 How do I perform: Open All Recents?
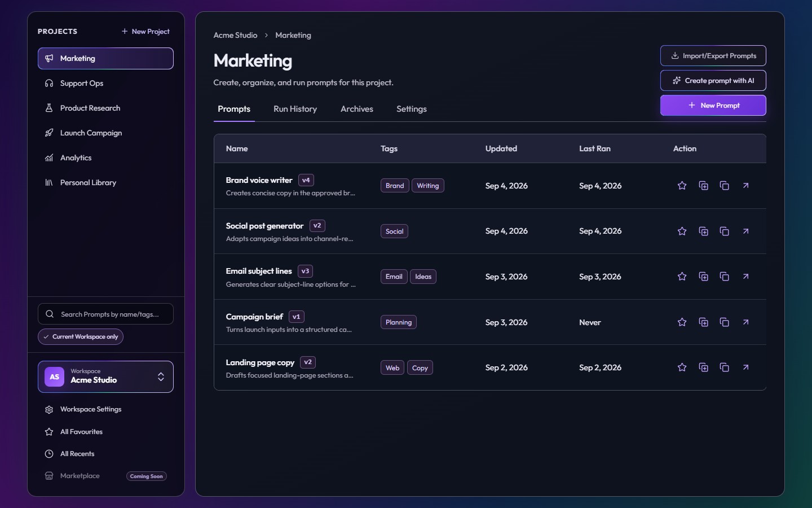[105, 454]
